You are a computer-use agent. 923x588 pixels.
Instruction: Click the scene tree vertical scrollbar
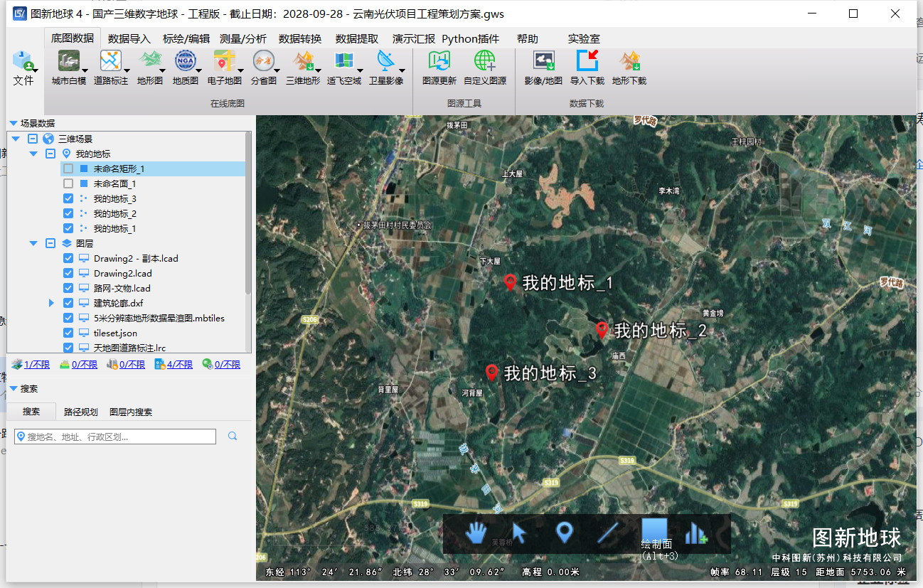pos(248,213)
